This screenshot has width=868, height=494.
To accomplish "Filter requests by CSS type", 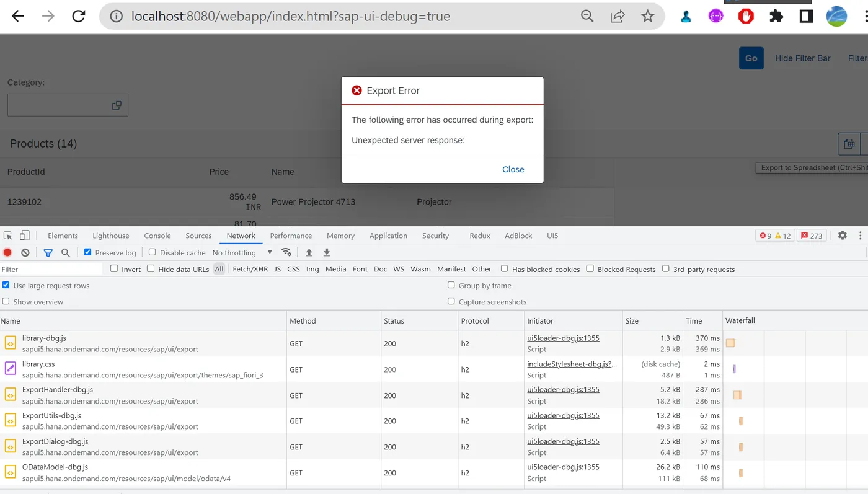I will click(x=293, y=269).
